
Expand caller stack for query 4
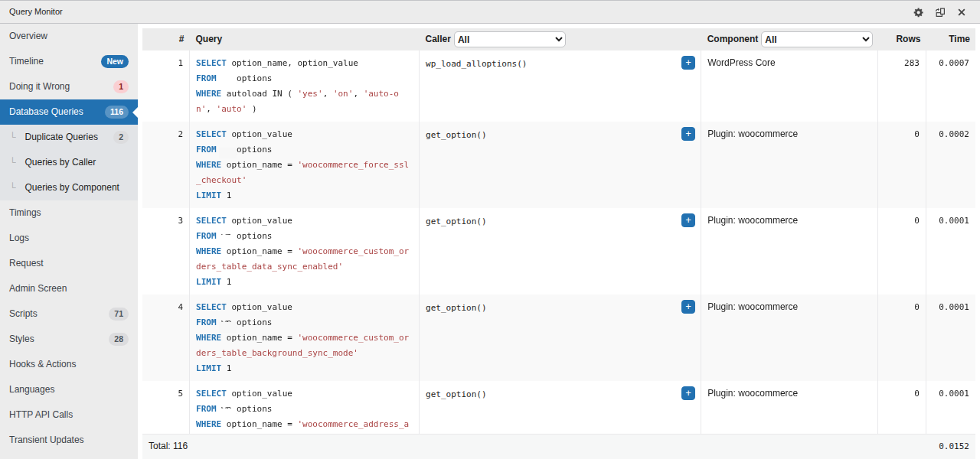(688, 307)
